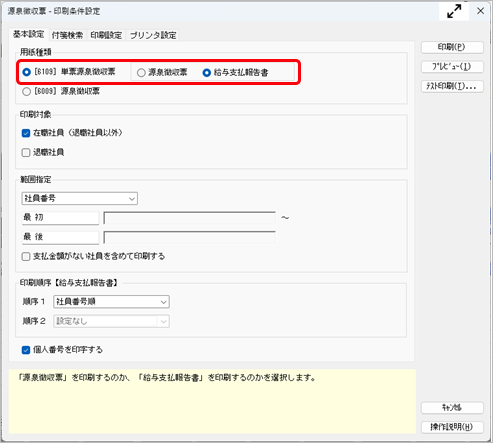
Task: Click the yellow help text about 源泉徴収票
Action: [167, 378]
